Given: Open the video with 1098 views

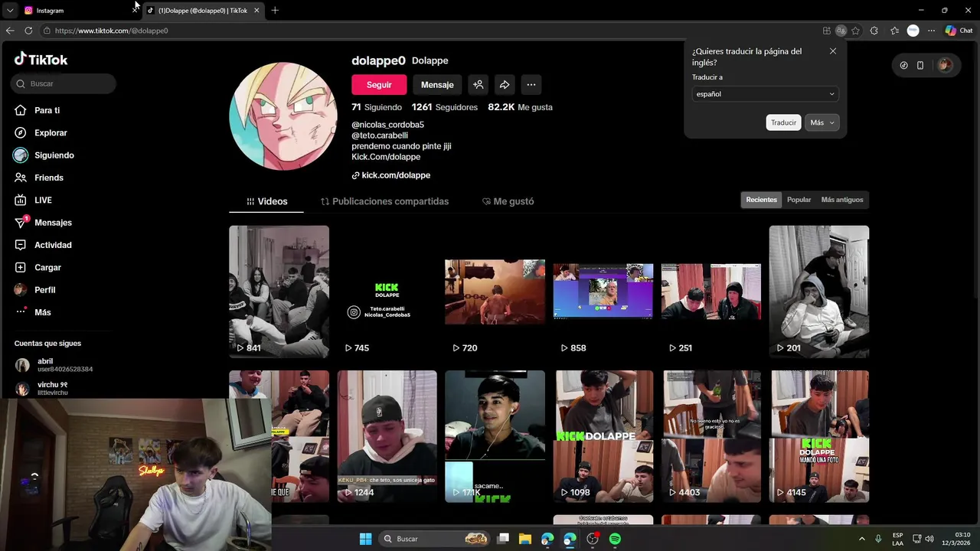Looking at the screenshot, I should pos(603,436).
